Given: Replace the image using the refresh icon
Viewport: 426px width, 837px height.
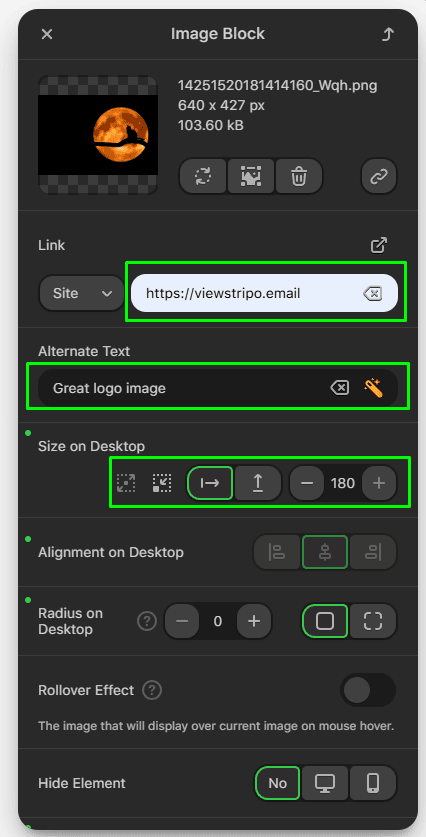Looking at the screenshot, I should coord(203,176).
